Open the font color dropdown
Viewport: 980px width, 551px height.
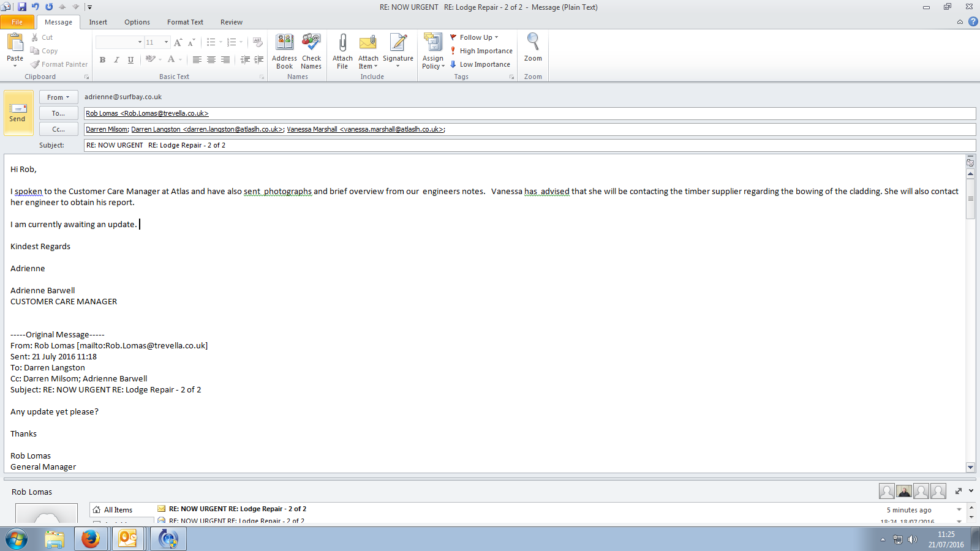tap(181, 59)
